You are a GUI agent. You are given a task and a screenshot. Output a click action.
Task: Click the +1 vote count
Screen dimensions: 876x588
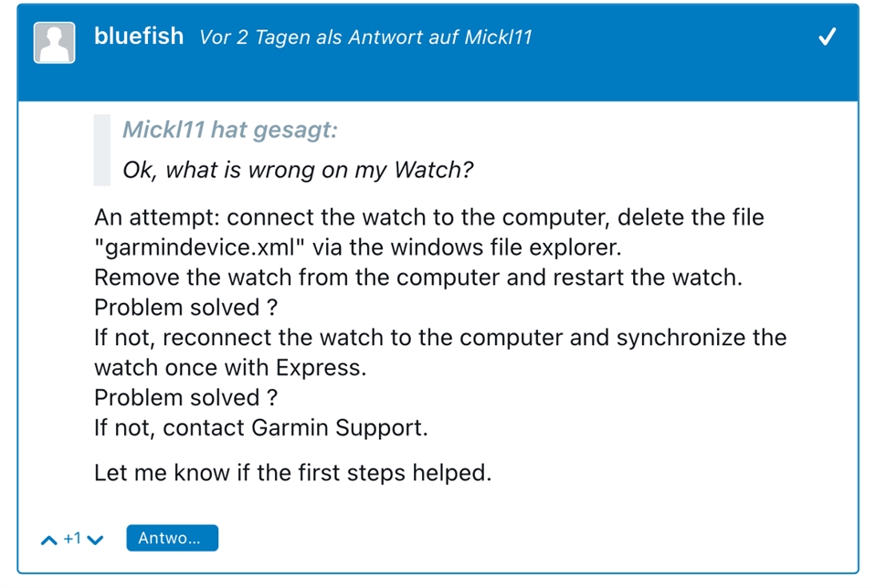click(x=72, y=539)
